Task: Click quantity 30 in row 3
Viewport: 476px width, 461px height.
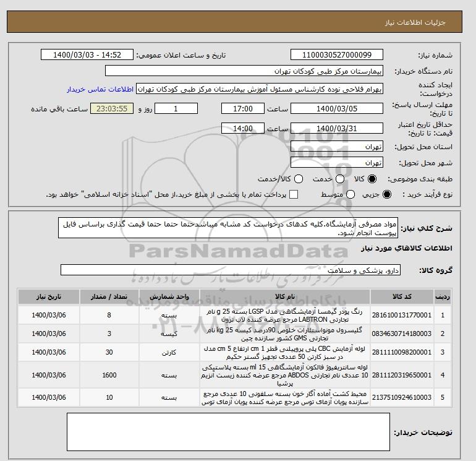Action: coord(109,352)
